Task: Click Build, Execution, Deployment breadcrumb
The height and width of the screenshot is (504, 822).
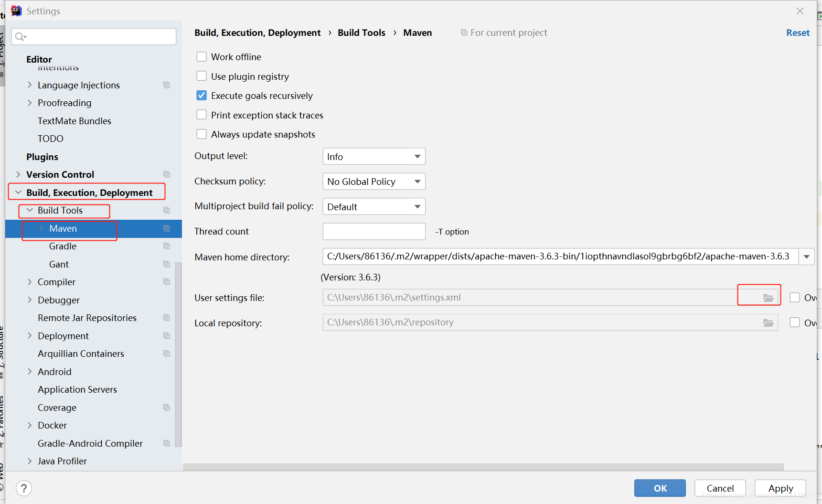Action: point(257,32)
